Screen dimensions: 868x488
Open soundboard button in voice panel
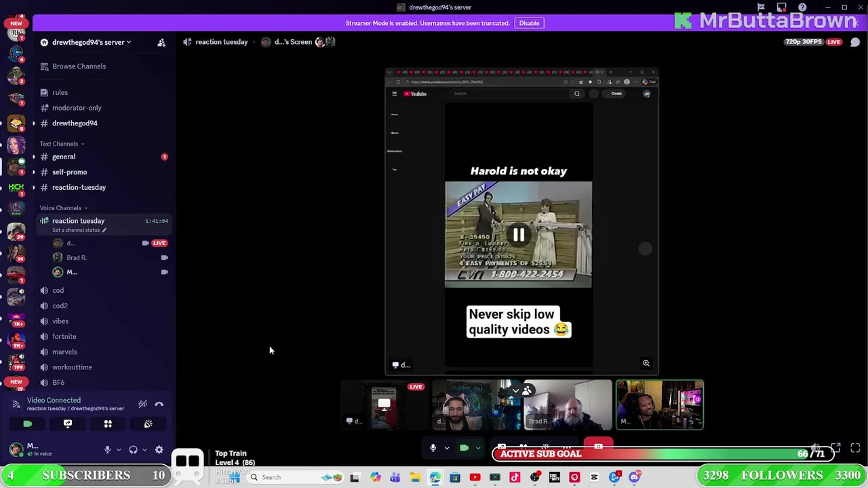148,424
